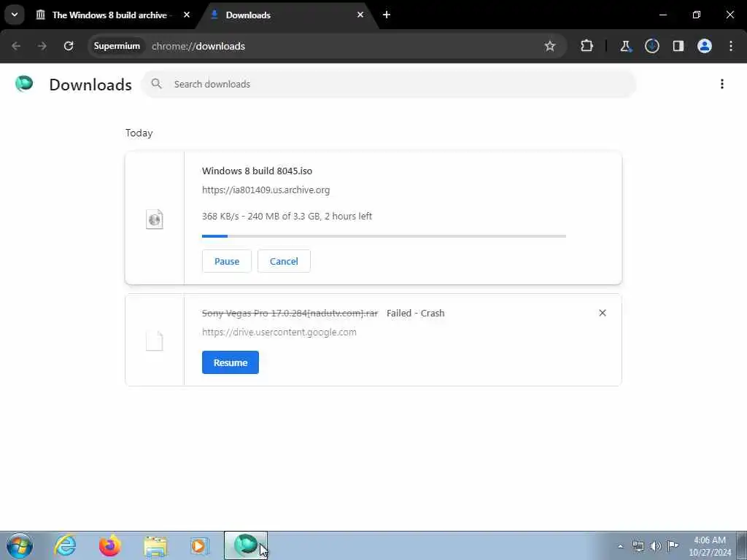Click the Windows 8 build 8045.iso file name
The image size is (747, 560).
(258, 171)
